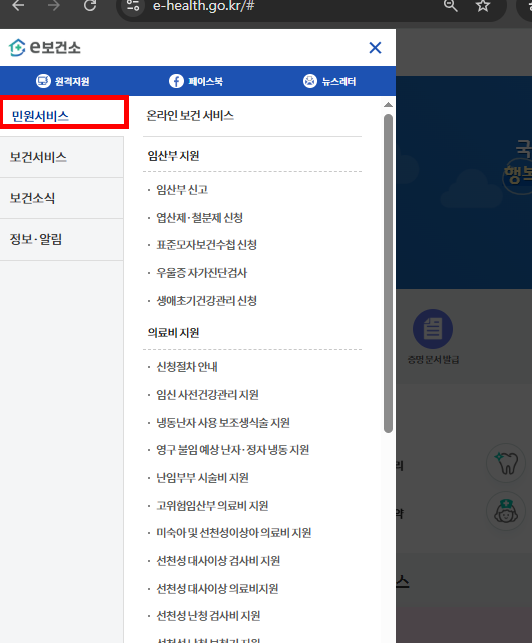Reload the page
532x643 pixels.
point(90,6)
